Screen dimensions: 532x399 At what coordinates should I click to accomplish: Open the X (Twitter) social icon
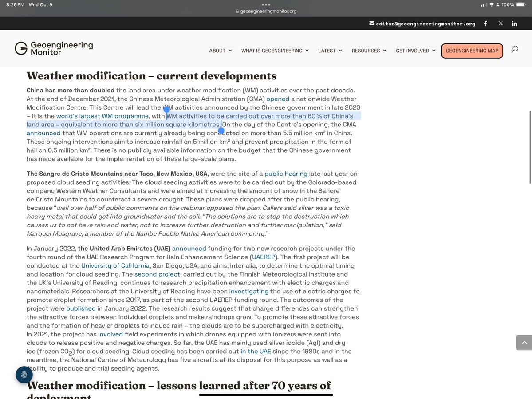[500, 24]
